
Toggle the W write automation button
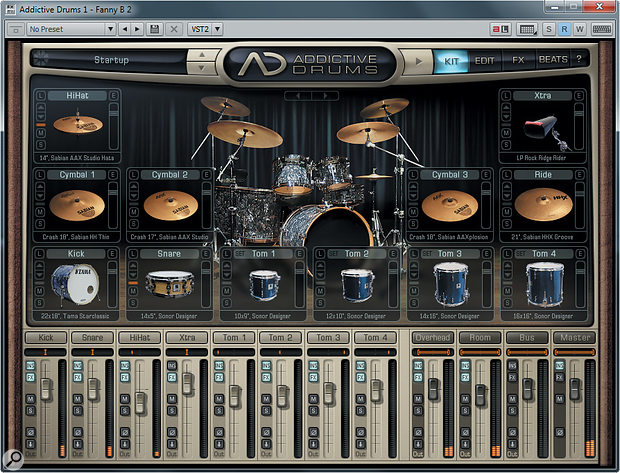(x=580, y=29)
